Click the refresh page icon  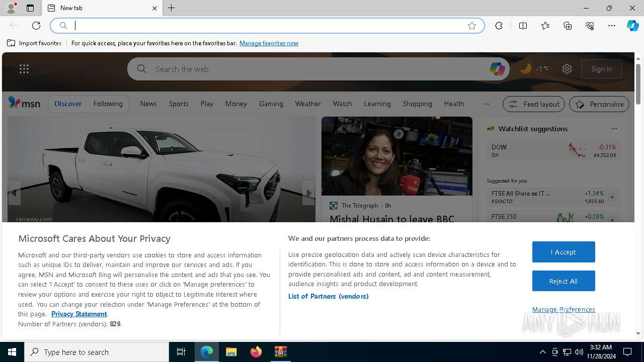point(36,26)
